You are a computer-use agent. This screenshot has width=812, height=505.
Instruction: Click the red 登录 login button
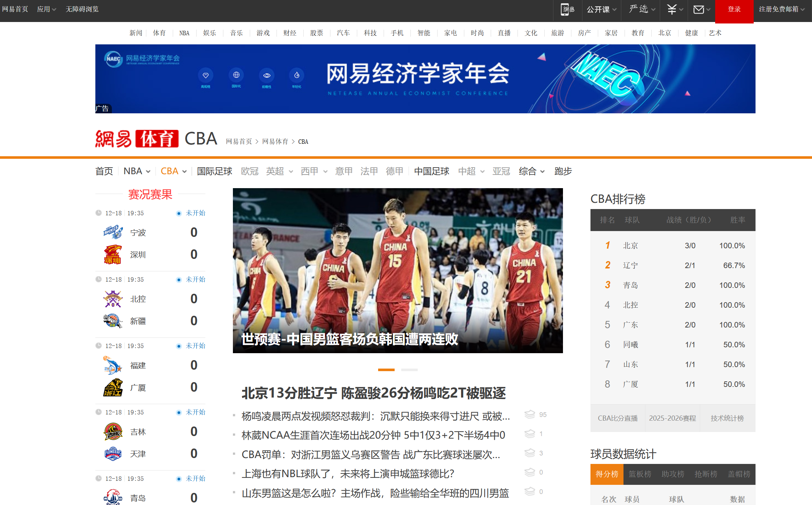[x=734, y=10]
